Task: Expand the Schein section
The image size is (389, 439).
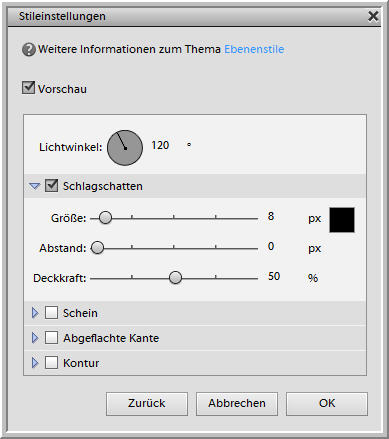Action: click(35, 313)
